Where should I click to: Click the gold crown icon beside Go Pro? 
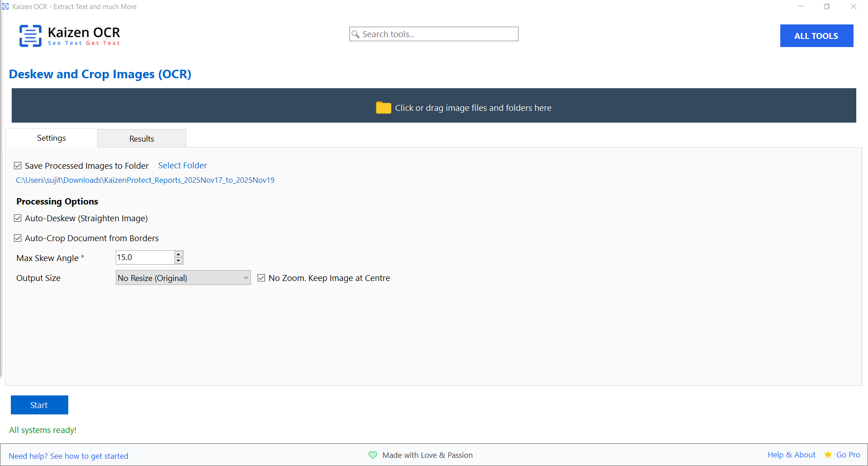828,455
